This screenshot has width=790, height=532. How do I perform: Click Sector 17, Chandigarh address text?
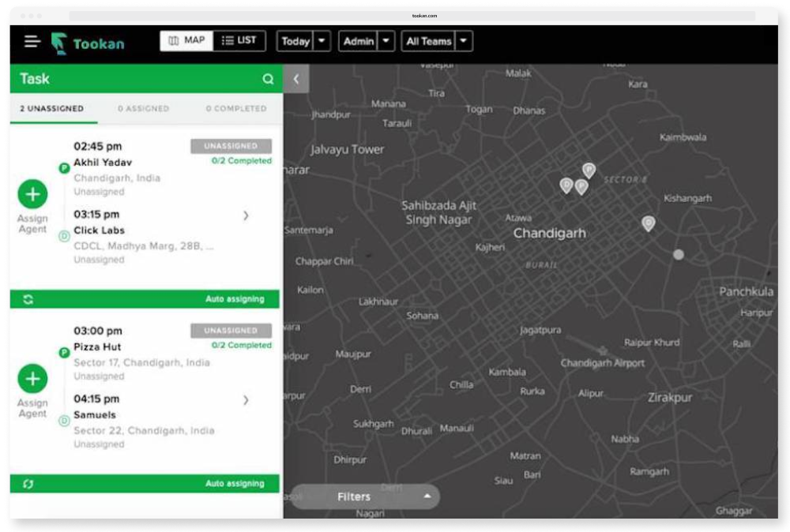[141, 362]
